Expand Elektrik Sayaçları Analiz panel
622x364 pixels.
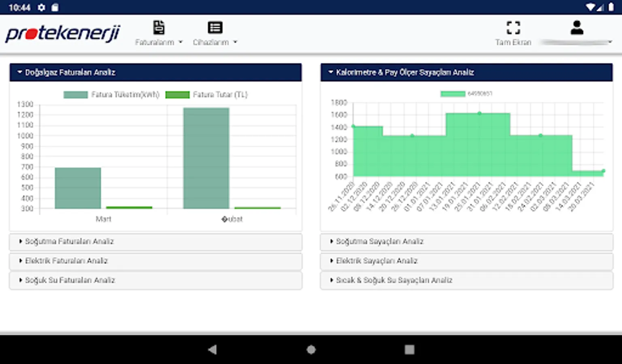click(x=466, y=261)
